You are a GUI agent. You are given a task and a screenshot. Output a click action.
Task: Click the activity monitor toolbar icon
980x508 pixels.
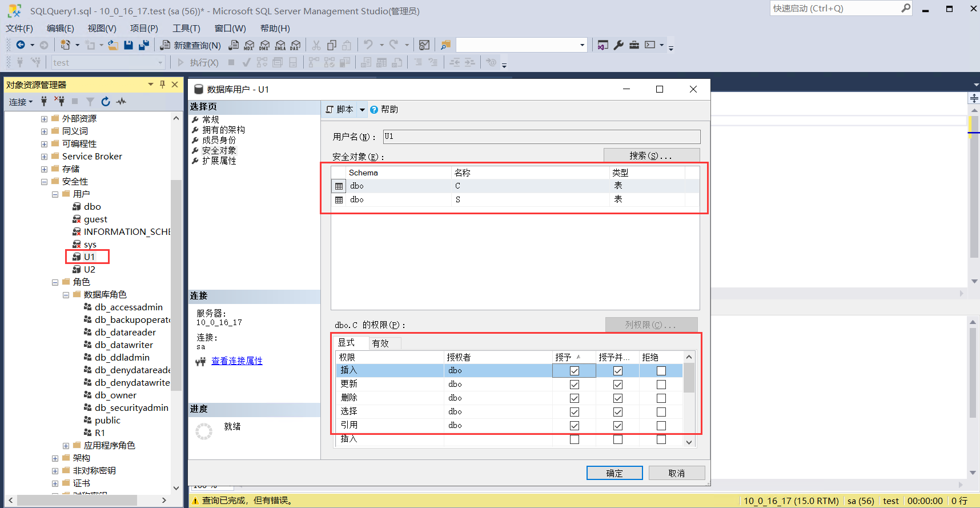424,45
